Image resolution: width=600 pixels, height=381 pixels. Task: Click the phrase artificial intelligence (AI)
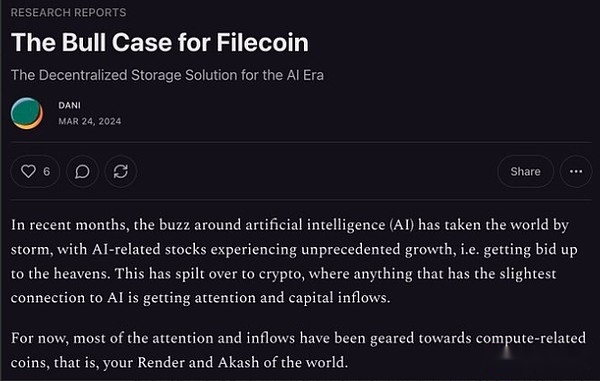pos(329,225)
